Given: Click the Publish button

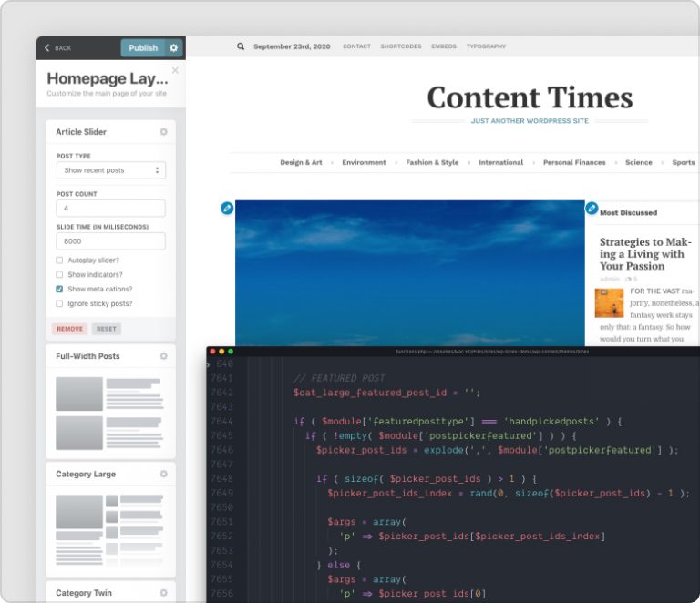Looking at the screenshot, I should tap(143, 48).
